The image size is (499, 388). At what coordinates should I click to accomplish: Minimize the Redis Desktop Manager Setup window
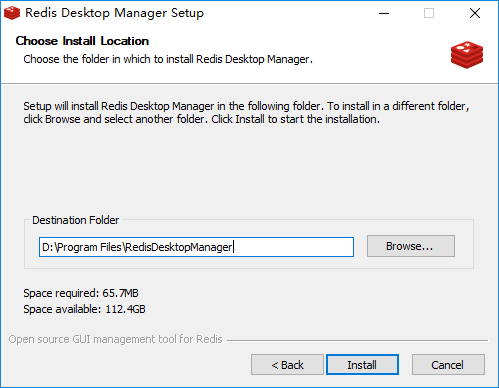pyautogui.click(x=384, y=13)
